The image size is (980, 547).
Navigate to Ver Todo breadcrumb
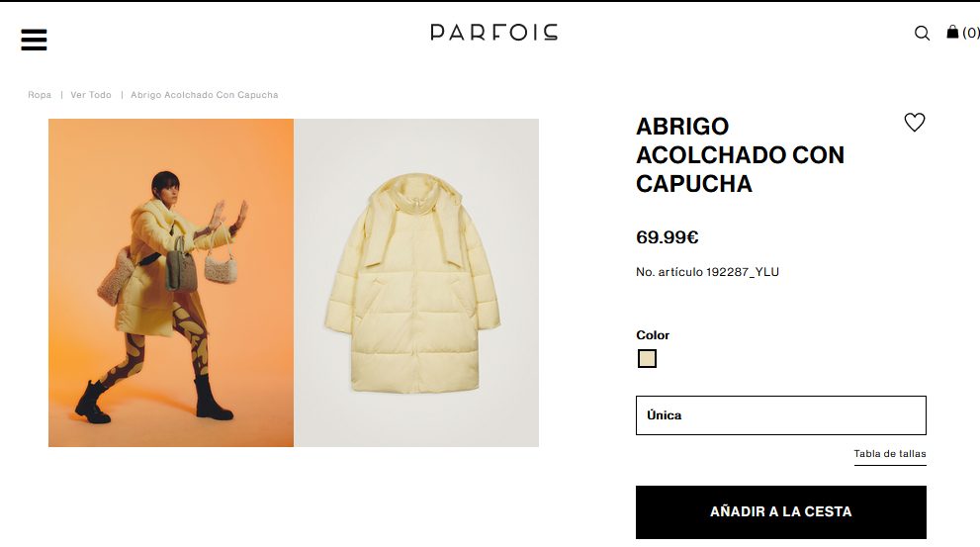tap(91, 95)
